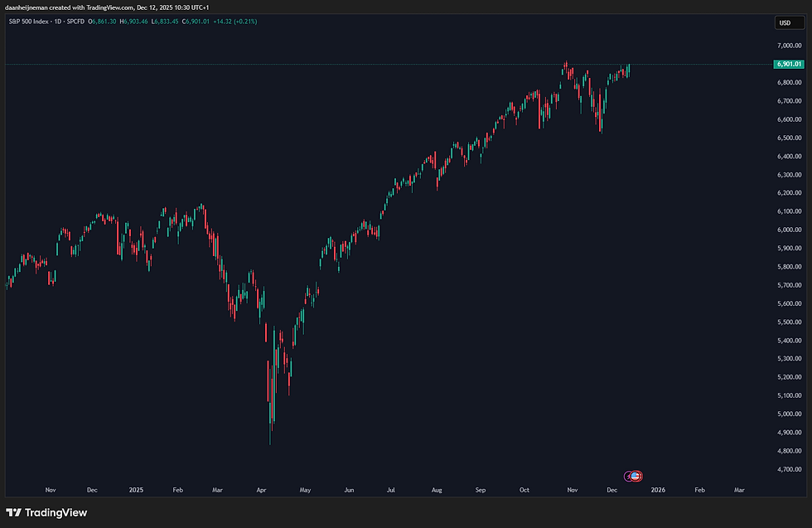
Task: Click the 6,500.00 price axis label
Action: point(789,138)
